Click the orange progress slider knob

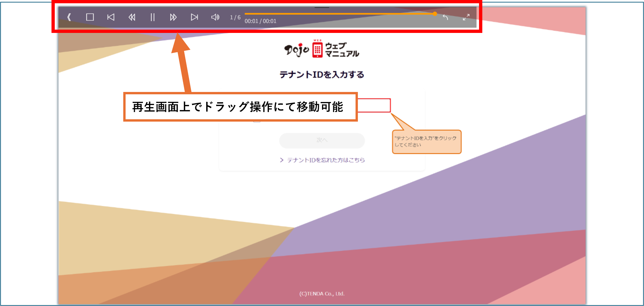(x=435, y=14)
